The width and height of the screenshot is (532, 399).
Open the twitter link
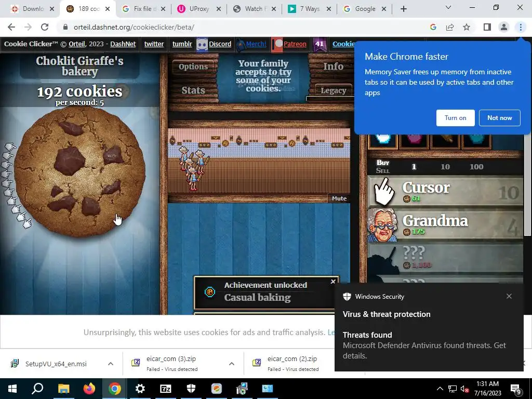tap(154, 44)
